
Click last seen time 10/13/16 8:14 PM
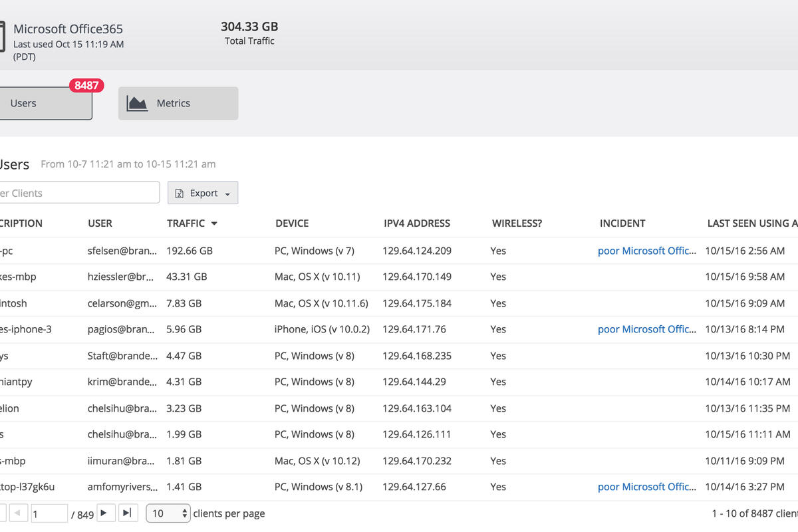tap(745, 329)
